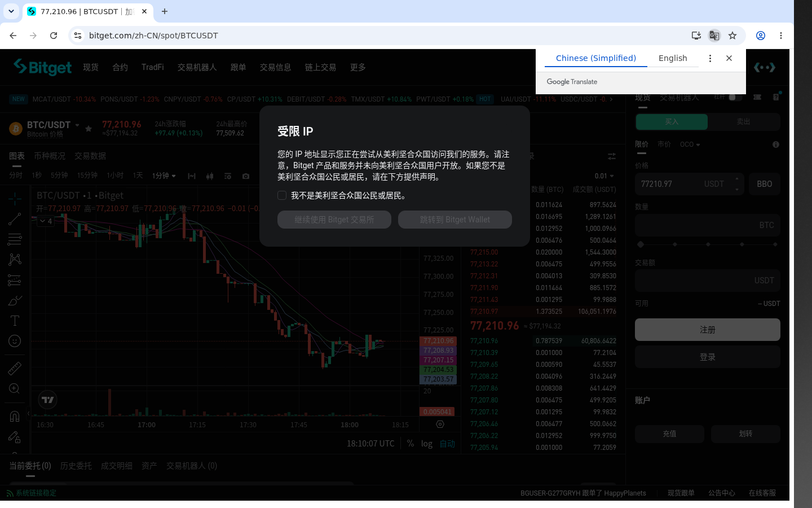This screenshot has height=508, width=812.
Task: Collapse the chart indicator legend showing 4
Action: pos(46,221)
